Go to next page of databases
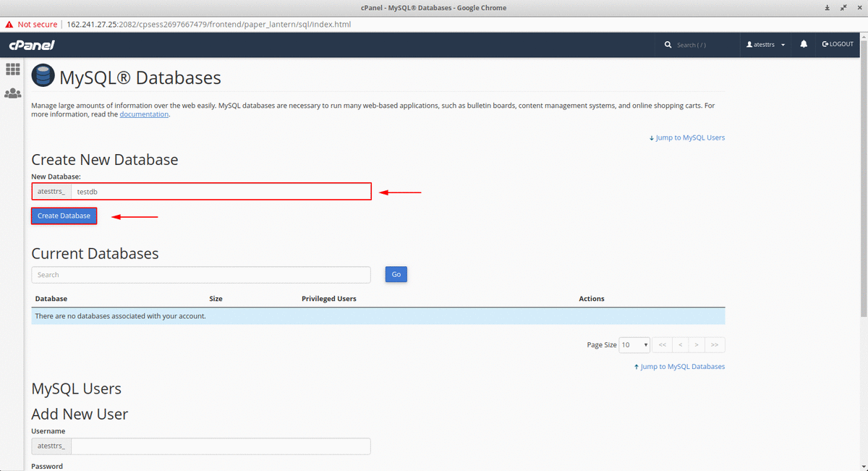The height and width of the screenshot is (471, 868). pos(697,345)
